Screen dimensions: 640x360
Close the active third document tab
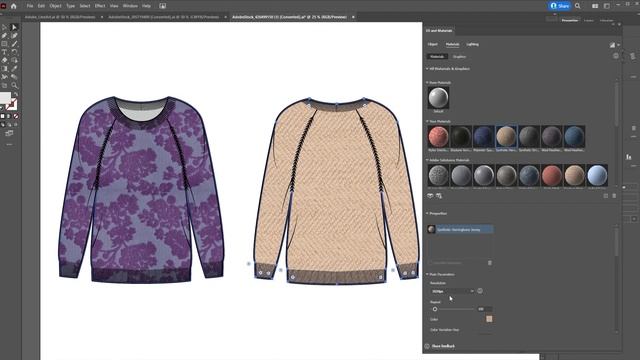click(x=353, y=17)
